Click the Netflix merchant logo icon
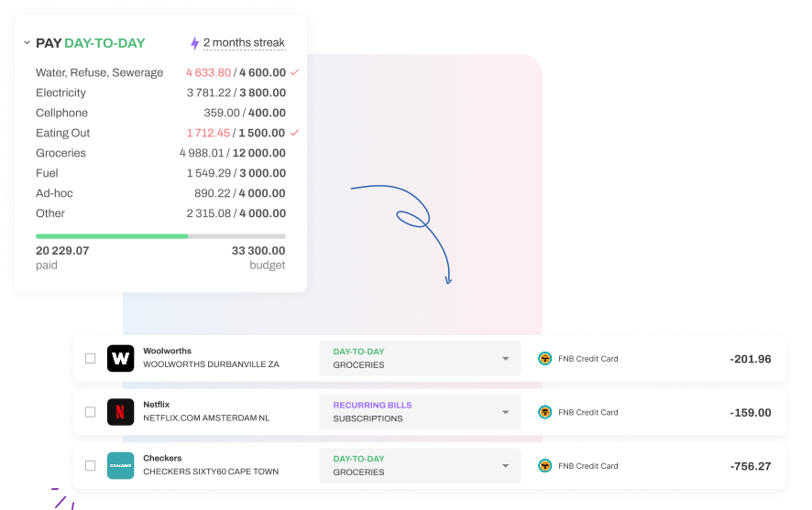Screen dimensions: 812x510 click(x=121, y=412)
